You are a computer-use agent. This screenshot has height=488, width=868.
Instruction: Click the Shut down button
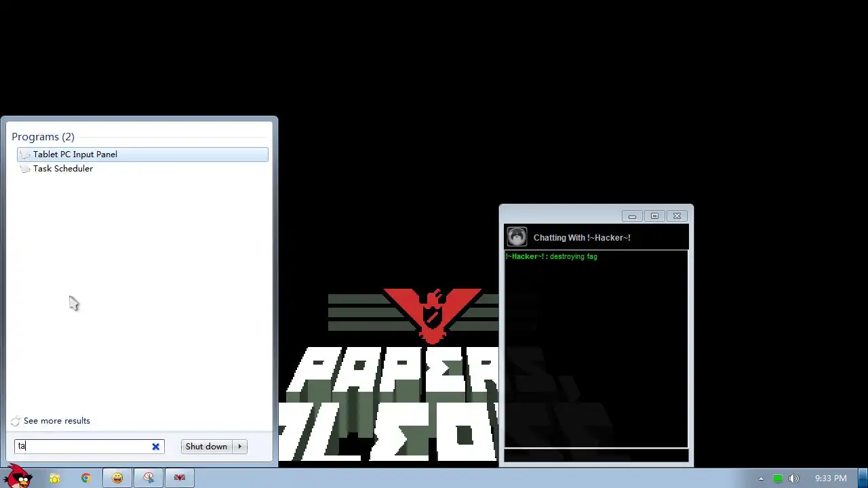tap(206, 447)
